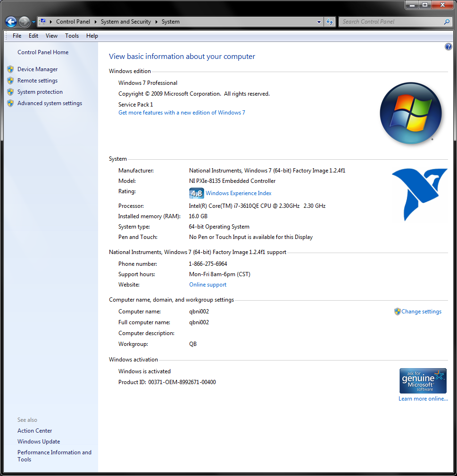Screen dimensions: 457x476
Task: Click the grayed Forward arrow button
Action: pyautogui.click(x=25, y=22)
